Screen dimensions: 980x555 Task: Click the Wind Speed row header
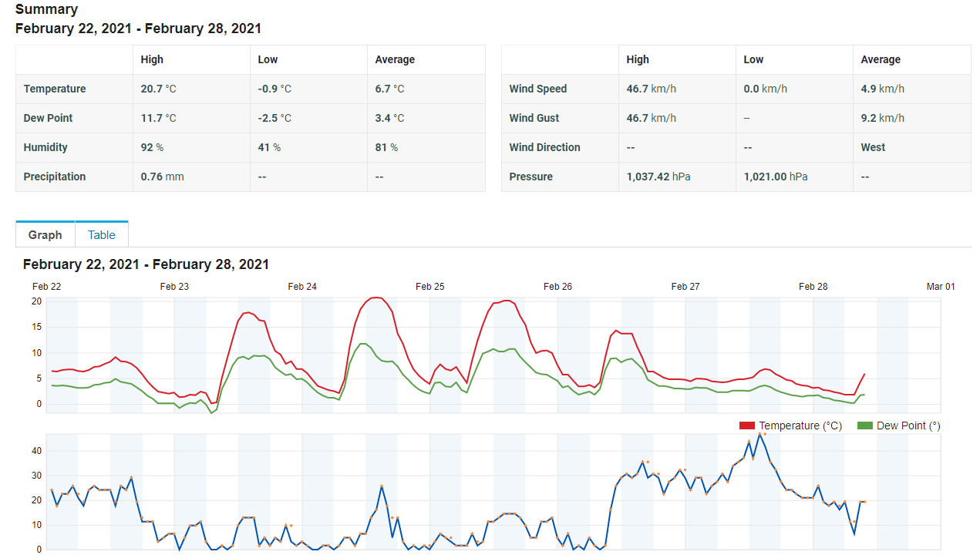point(537,89)
